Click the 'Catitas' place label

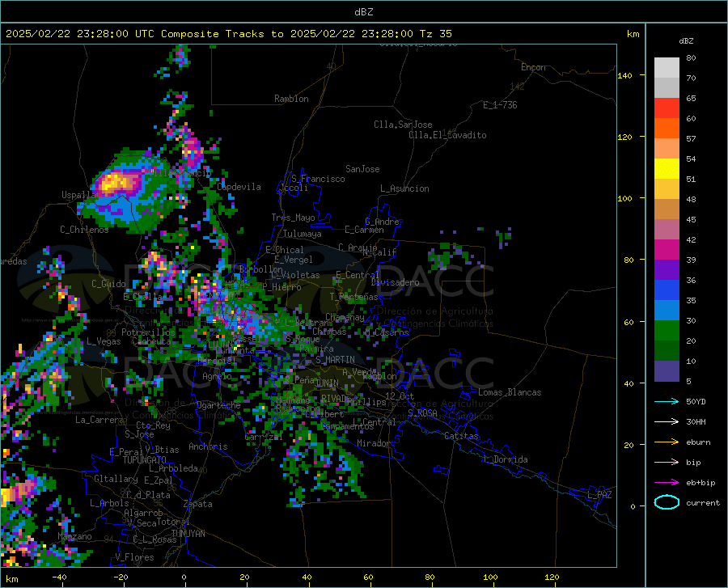point(461,436)
